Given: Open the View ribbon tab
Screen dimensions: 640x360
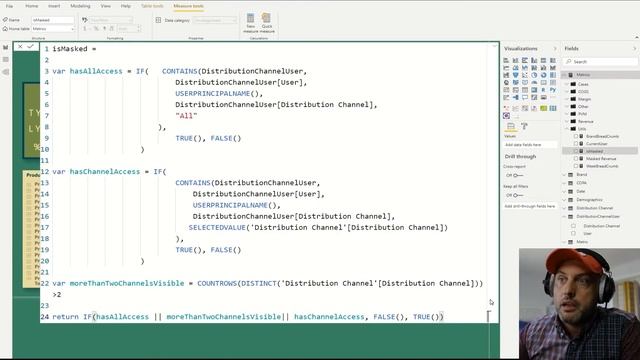Looking at the screenshot, I should click(105, 6).
